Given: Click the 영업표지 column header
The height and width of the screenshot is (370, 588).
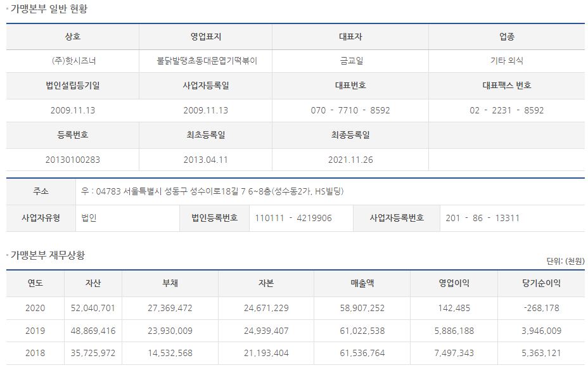Looking at the screenshot, I should pos(205,37).
